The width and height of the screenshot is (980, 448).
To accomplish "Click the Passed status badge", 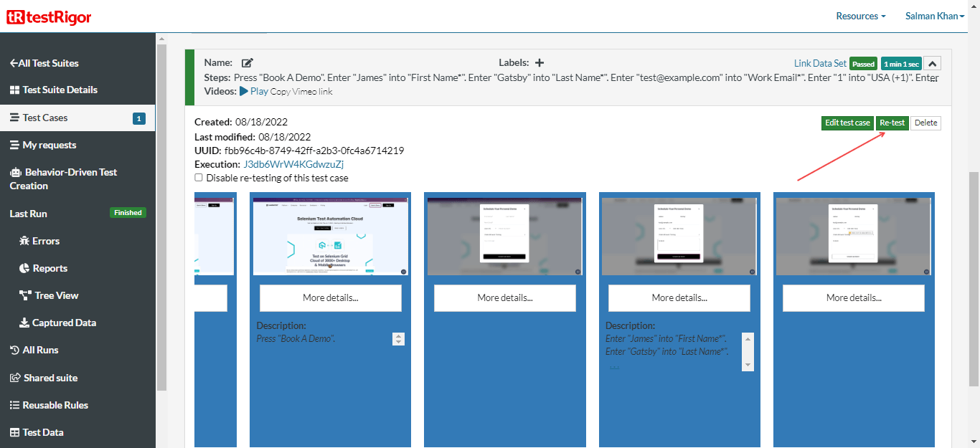I will point(863,63).
